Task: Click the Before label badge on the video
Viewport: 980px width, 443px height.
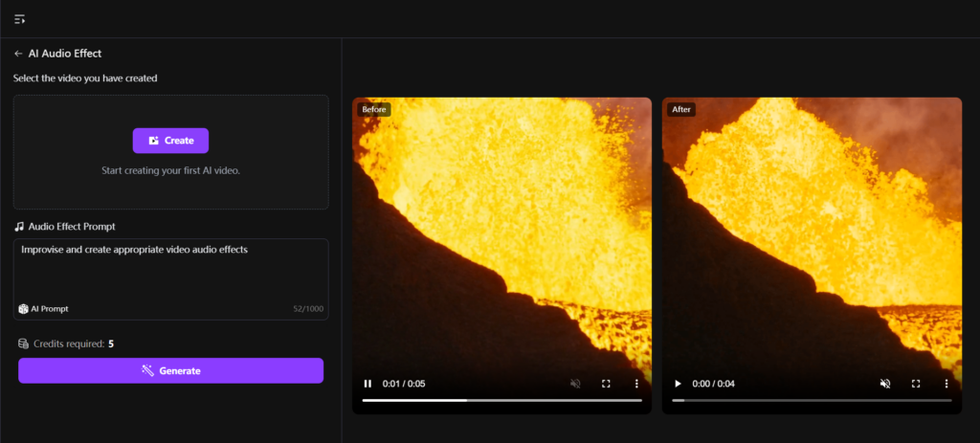Action: [374, 109]
